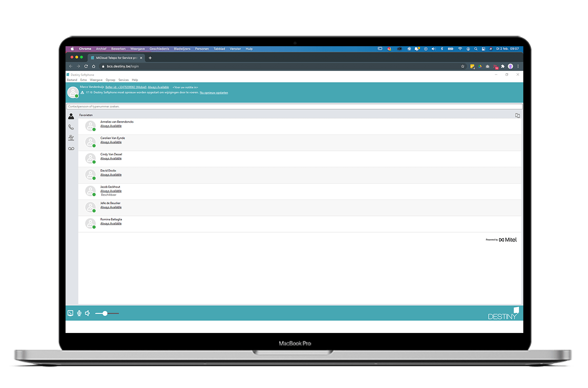Open the third sidebar icon under the handset
This screenshot has height=388, width=588.
tap(71, 138)
